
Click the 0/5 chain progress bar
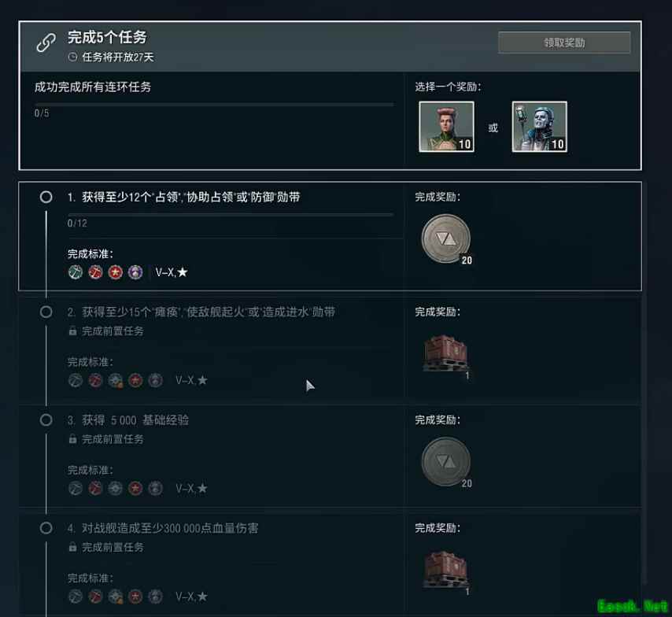pyautogui.click(x=214, y=104)
